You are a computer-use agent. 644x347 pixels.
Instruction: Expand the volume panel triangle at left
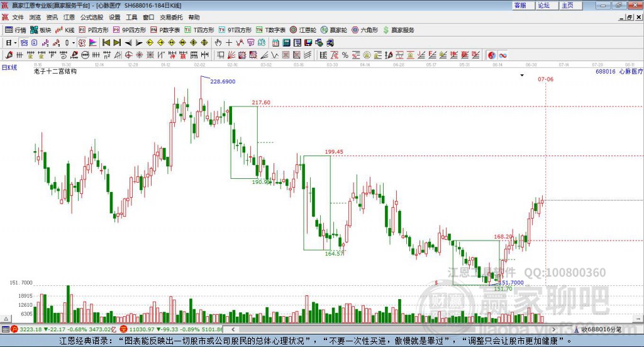pos(6,319)
